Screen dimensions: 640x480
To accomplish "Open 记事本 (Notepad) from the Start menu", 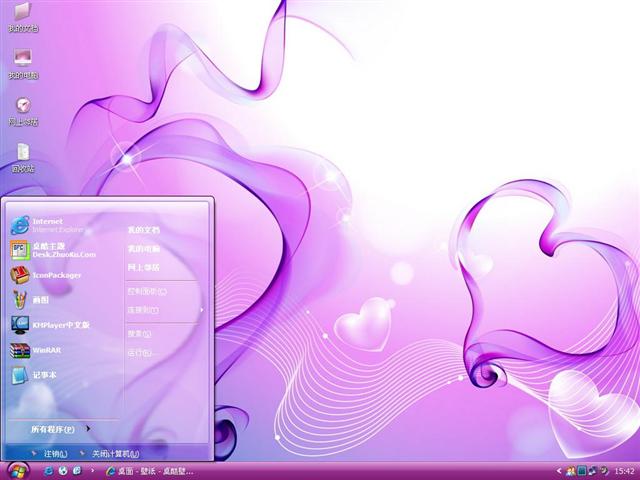I will click(x=45, y=376).
